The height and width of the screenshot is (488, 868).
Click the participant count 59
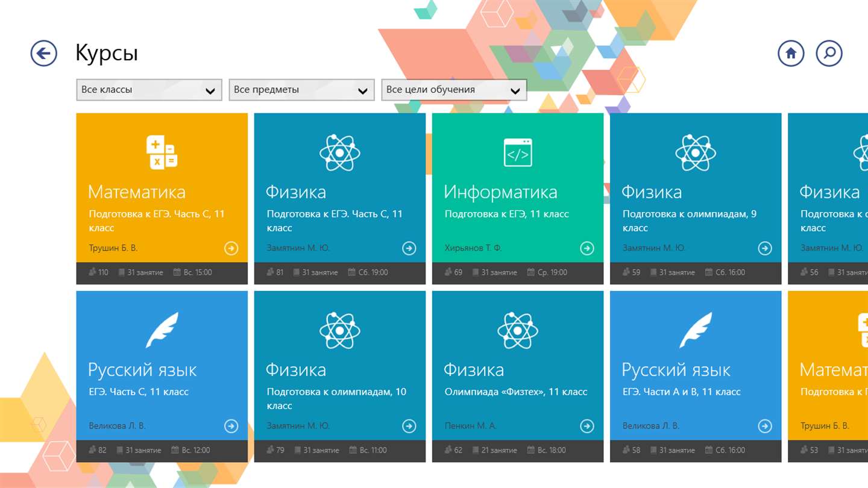point(636,272)
